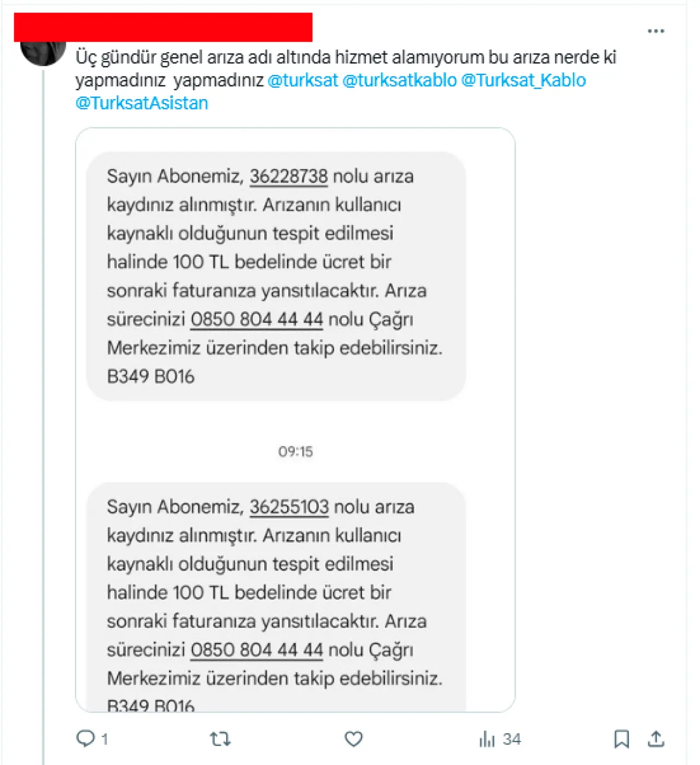Click the tweet text starting 'Üç gündür'
This screenshot has width=700, height=765.
pyautogui.click(x=346, y=79)
